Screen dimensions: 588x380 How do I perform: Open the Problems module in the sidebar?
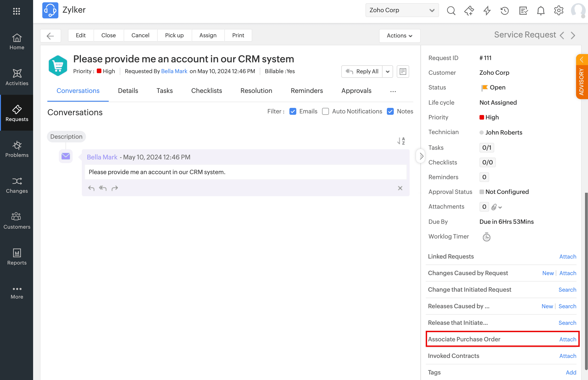[x=17, y=149]
